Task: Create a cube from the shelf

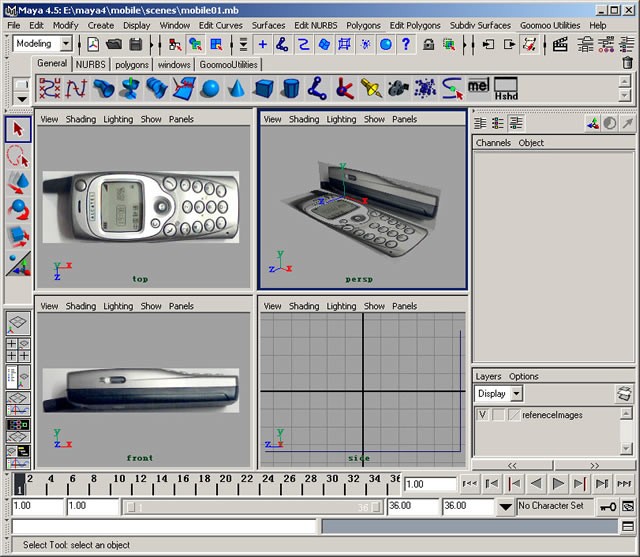Action: (264, 89)
